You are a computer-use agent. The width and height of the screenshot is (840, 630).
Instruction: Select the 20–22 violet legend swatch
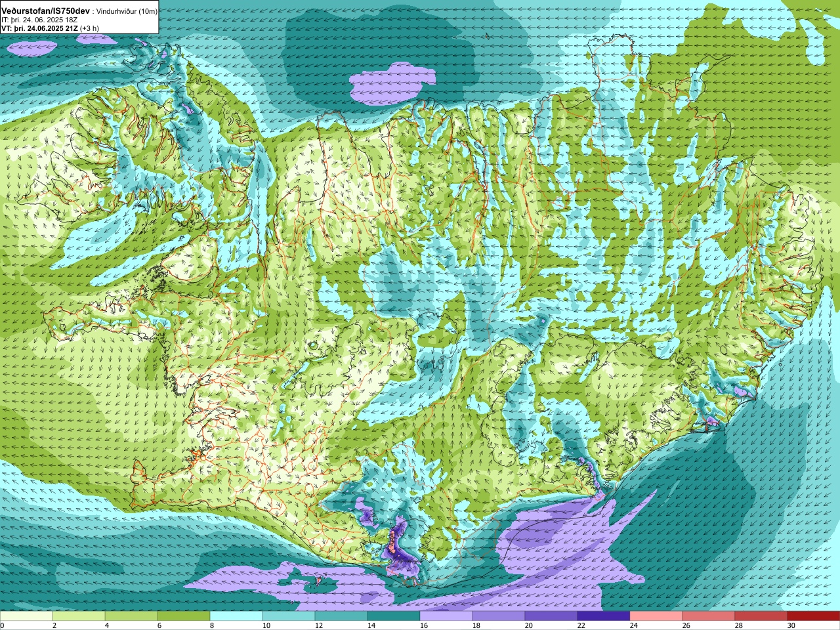(x=551, y=616)
